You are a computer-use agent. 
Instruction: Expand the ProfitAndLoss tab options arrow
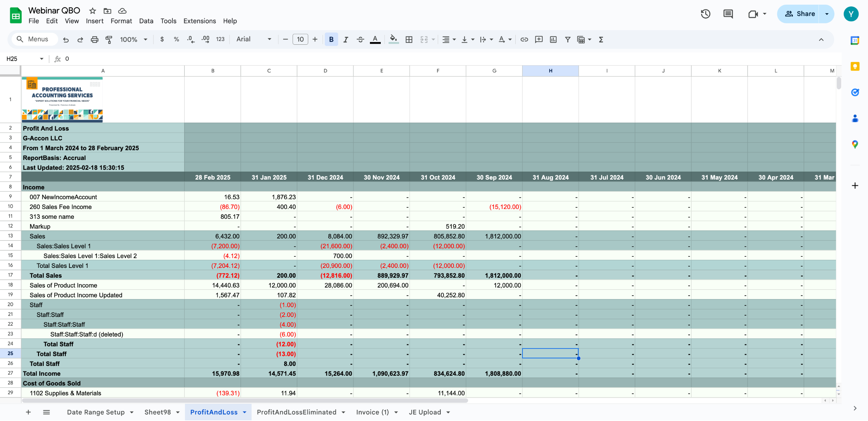[244, 412]
